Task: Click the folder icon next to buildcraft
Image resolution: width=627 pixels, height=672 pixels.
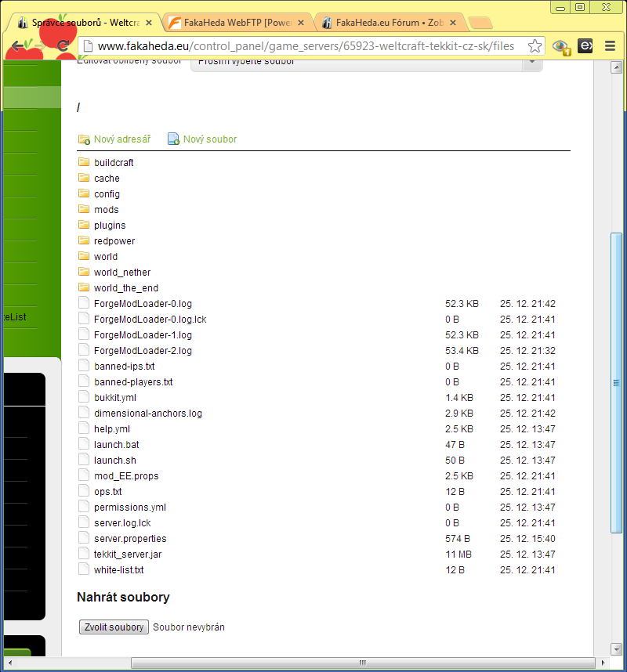Action: tap(84, 162)
